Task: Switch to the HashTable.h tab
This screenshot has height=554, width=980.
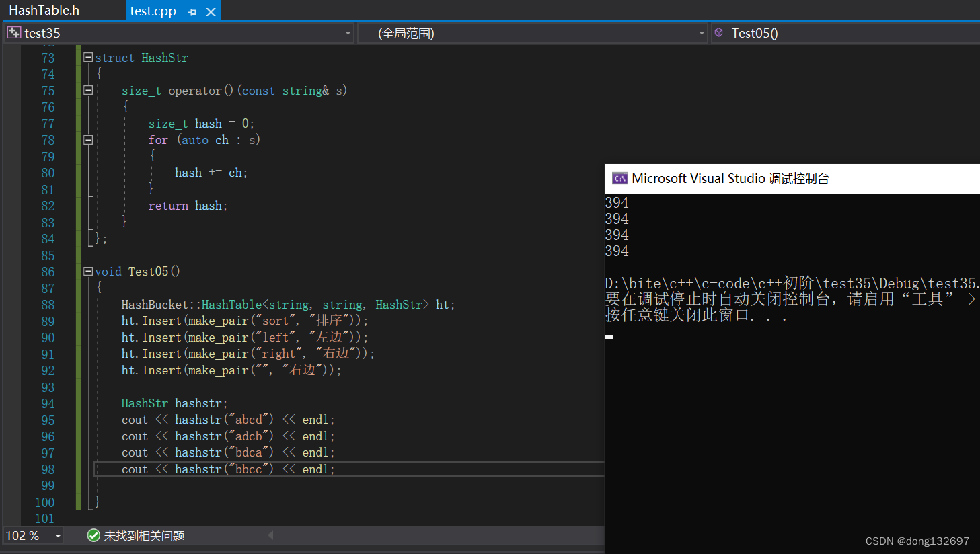Action: [x=44, y=10]
